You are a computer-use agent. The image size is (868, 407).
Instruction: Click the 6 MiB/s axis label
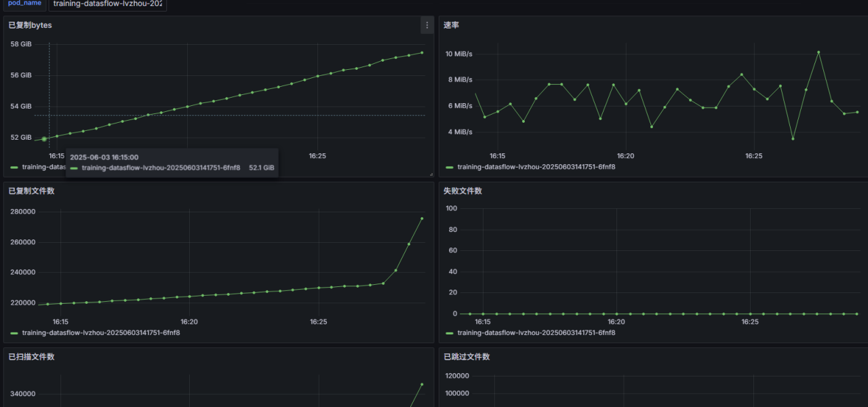pos(459,106)
